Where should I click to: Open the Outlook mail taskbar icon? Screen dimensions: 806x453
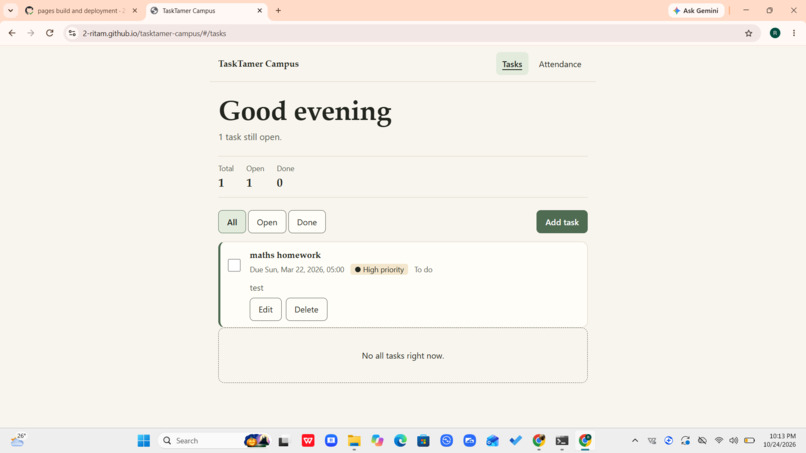pos(492,441)
